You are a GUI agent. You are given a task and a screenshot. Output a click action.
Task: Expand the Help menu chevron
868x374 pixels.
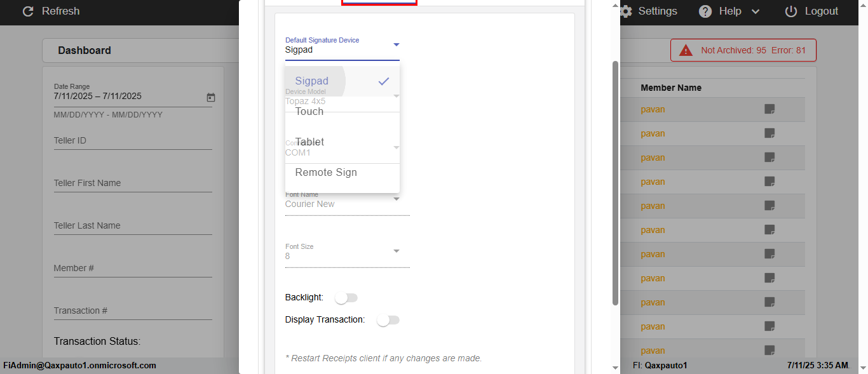(x=756, y=11)
